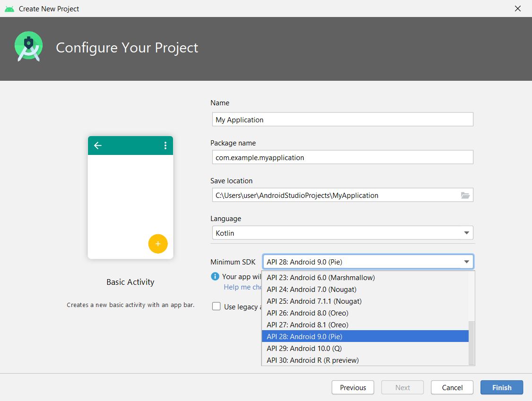This screenshot has height=401, width=532.
Task: Pick API 30: Android R (R preview)
Action: 365,360
